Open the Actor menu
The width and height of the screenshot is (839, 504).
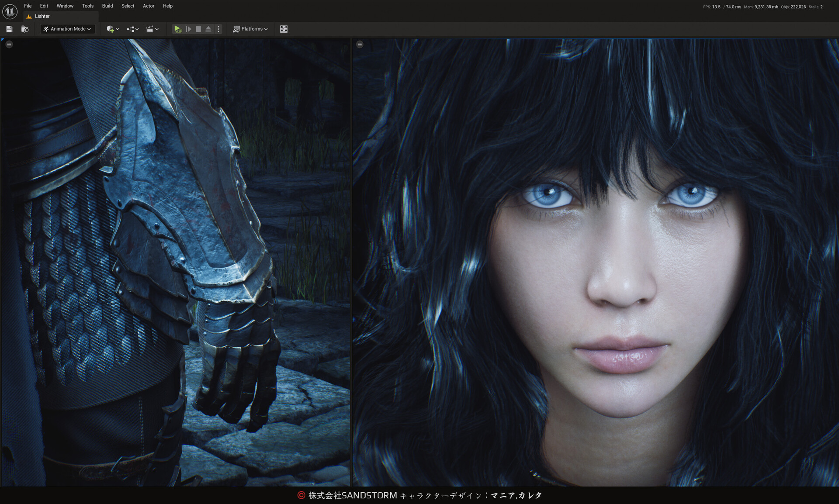click(149, 6)
